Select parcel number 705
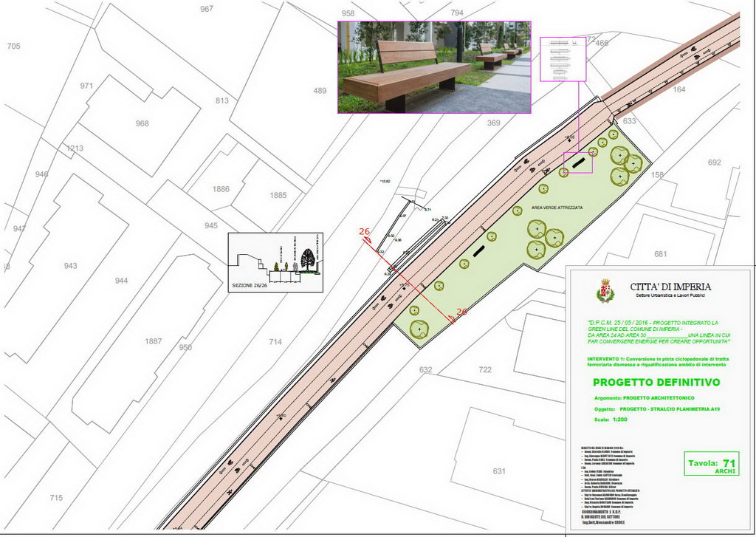756x537 pixels. click(13, 47)
